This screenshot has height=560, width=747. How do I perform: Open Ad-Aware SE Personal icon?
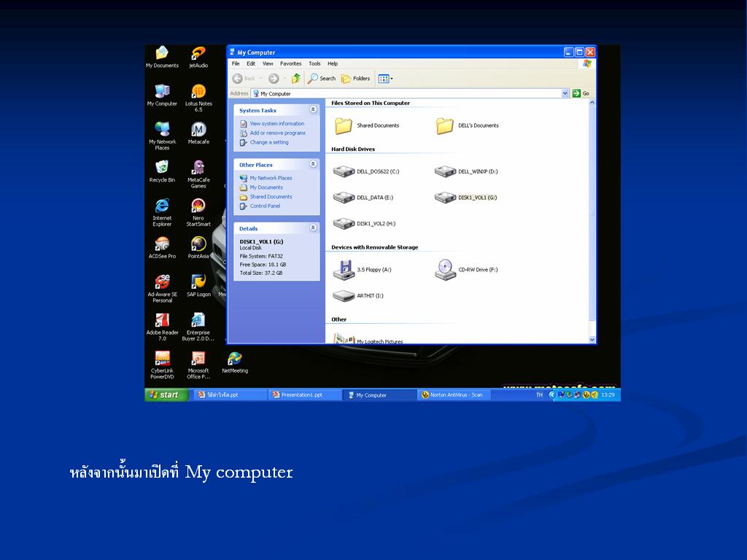click(162, 289)
